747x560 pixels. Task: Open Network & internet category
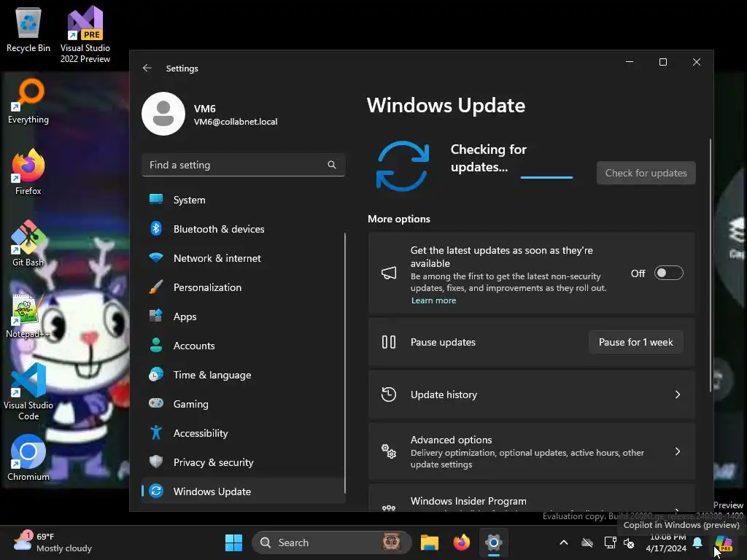point(244,258)
